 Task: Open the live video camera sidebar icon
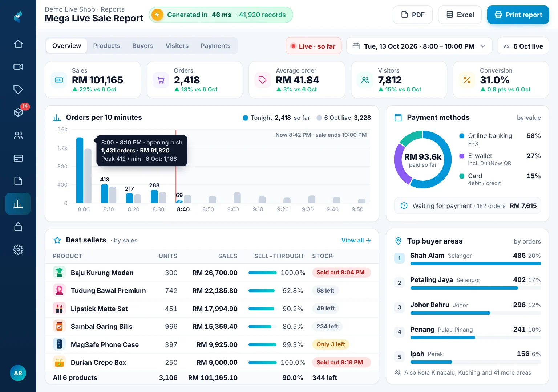(18, 67)
